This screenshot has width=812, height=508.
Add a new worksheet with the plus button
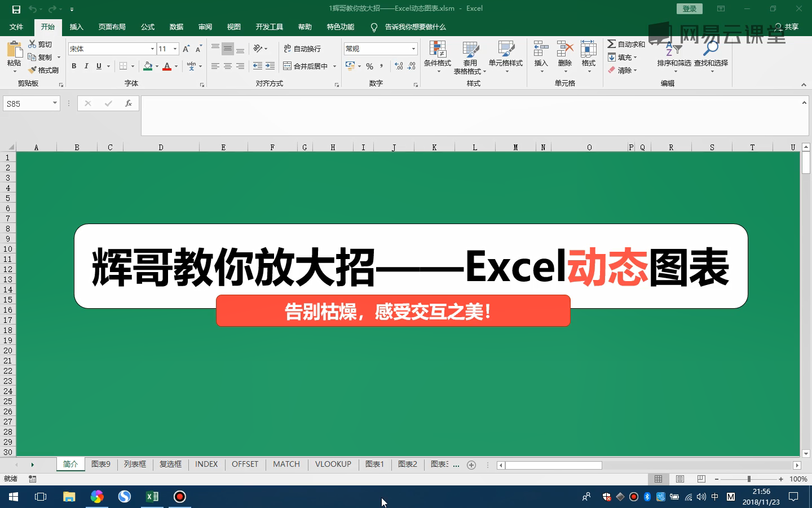[x=471, y=465]
